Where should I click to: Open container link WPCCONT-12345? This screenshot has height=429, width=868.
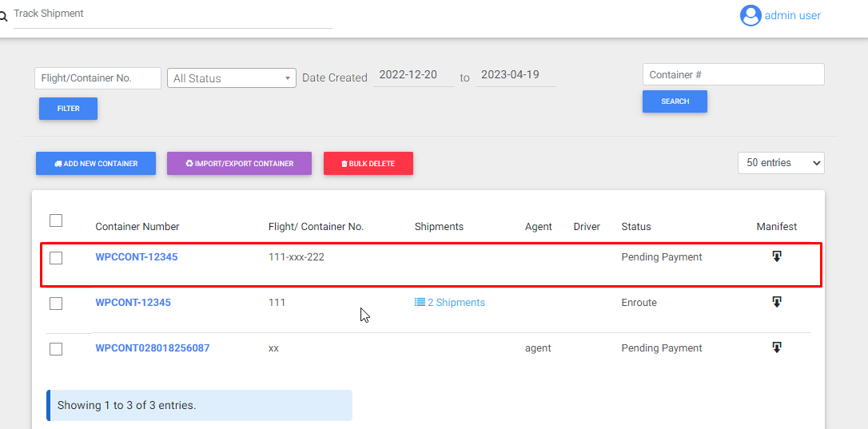[x=136, y=257]
